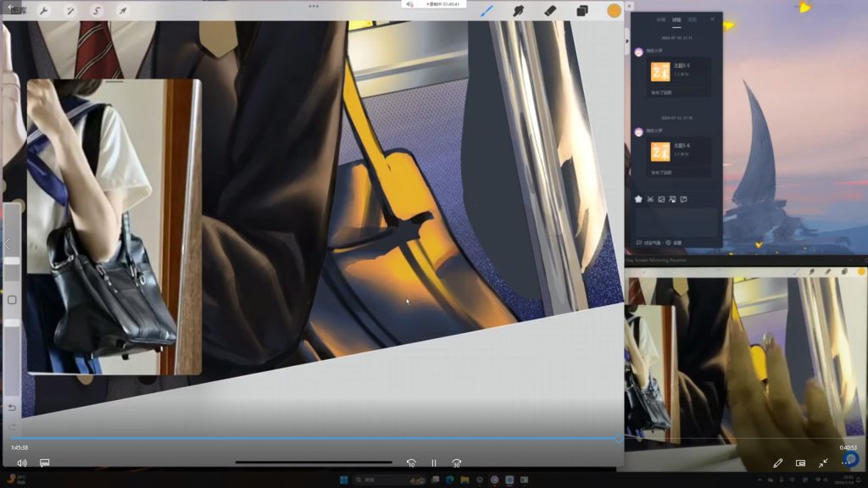This screenshot has height=488, width=868.
Task: Skip forward 30 seconds in video
Action: pos(456,463)
